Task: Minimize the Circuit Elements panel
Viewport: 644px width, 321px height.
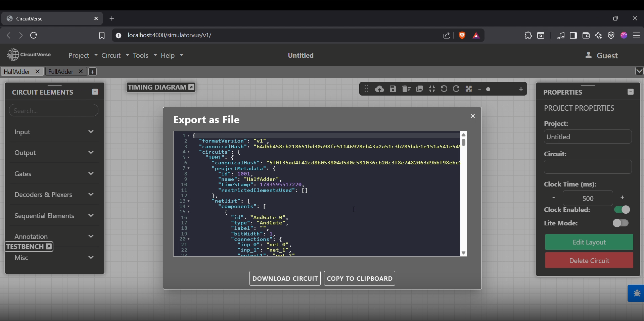Action: coord(95,92)
